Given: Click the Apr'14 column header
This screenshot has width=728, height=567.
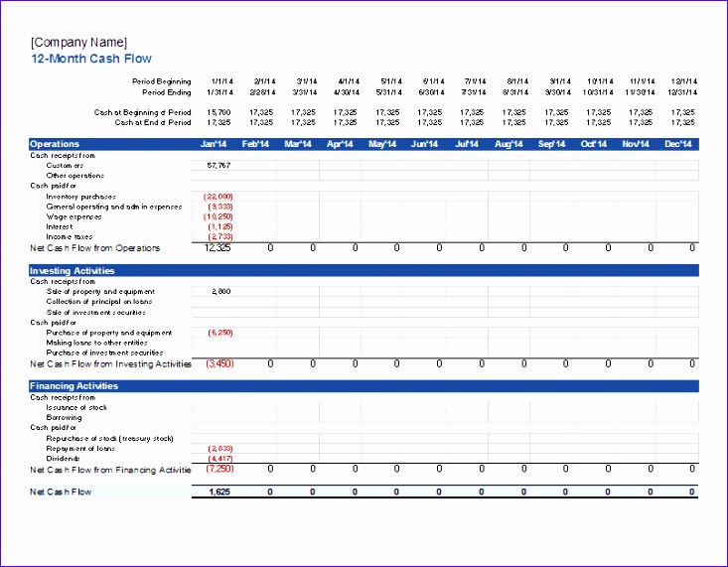Looking at the screenshot, I should [340, 144].
